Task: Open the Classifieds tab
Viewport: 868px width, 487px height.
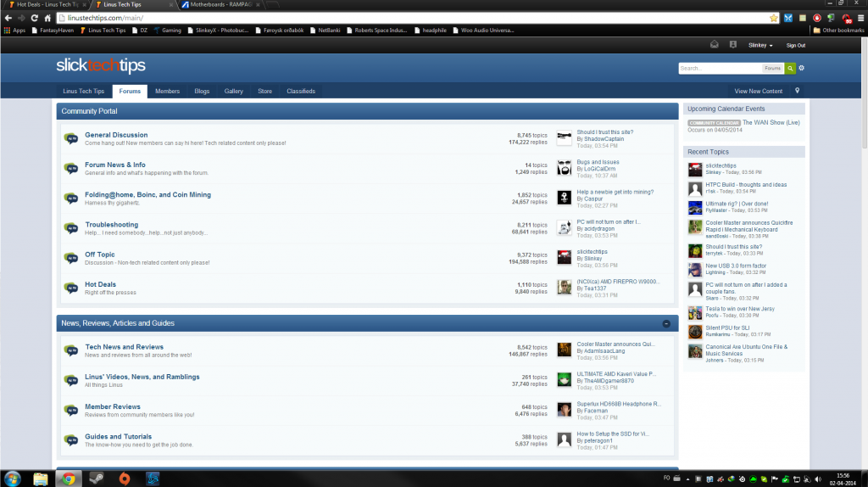Action: tap(301, 92)
